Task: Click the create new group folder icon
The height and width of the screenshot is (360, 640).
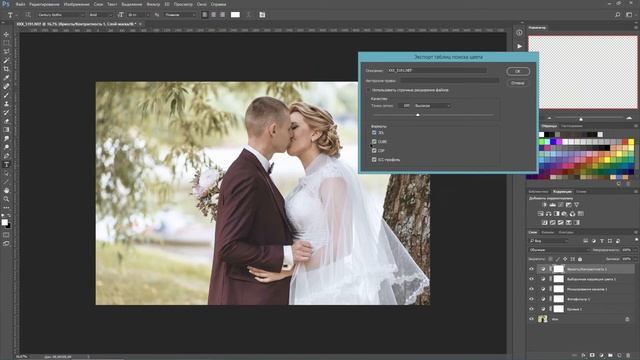Action: click(x=610, y=356)
